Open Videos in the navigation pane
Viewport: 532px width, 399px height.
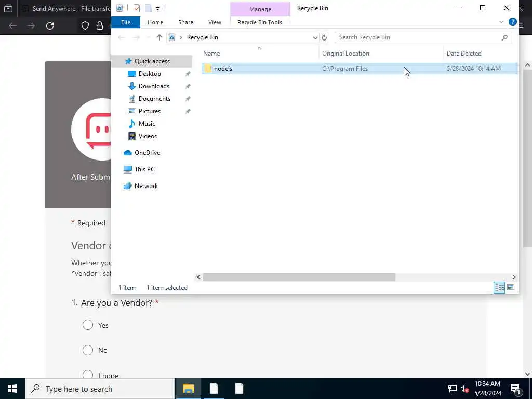pyautogui.click(x=148, y=136)
